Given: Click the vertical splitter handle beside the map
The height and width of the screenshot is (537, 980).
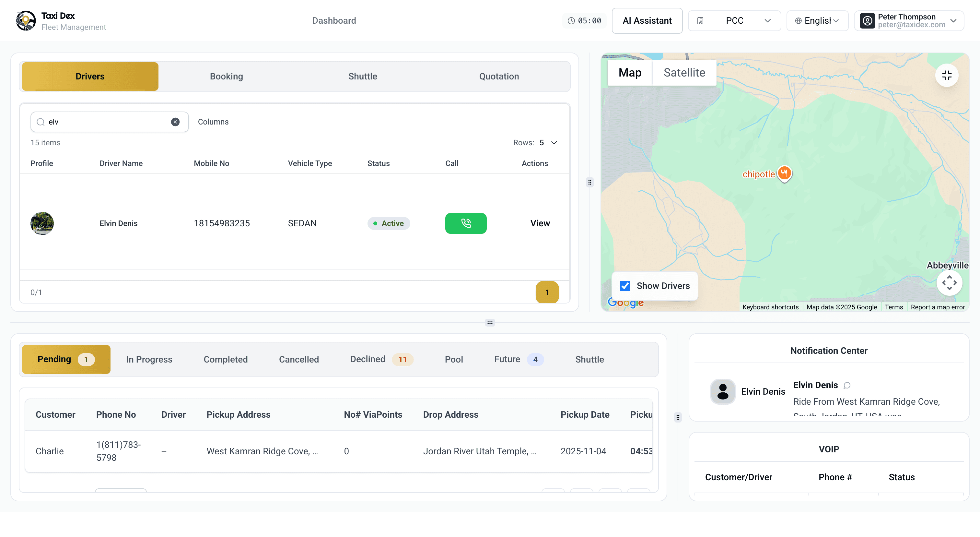Looking at the screenshot, I should [x=590, y=182].
